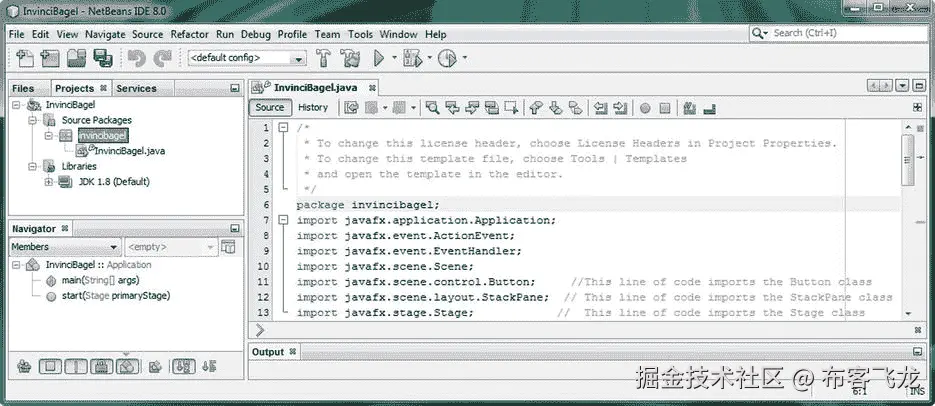Image resolution: width=935 pixels, height=406 pixels.
Task: Open the Members dropdown in Navigator
Action: (66, 247)
